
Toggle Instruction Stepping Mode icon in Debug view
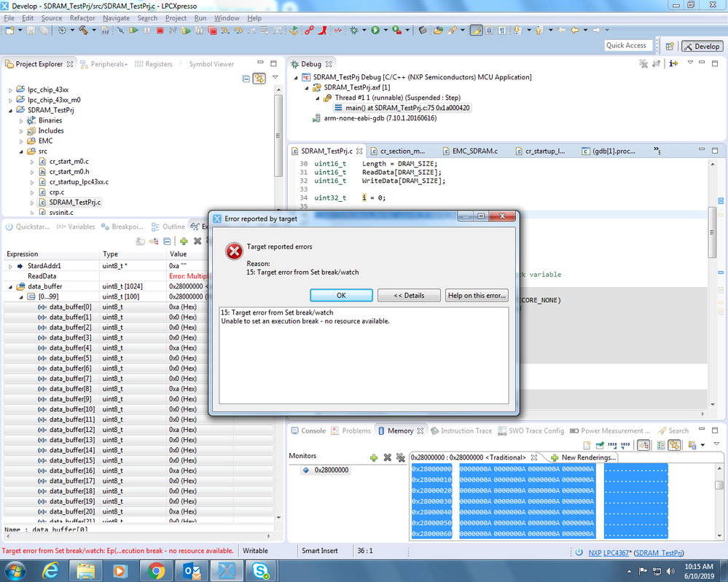tap(673, 63)
